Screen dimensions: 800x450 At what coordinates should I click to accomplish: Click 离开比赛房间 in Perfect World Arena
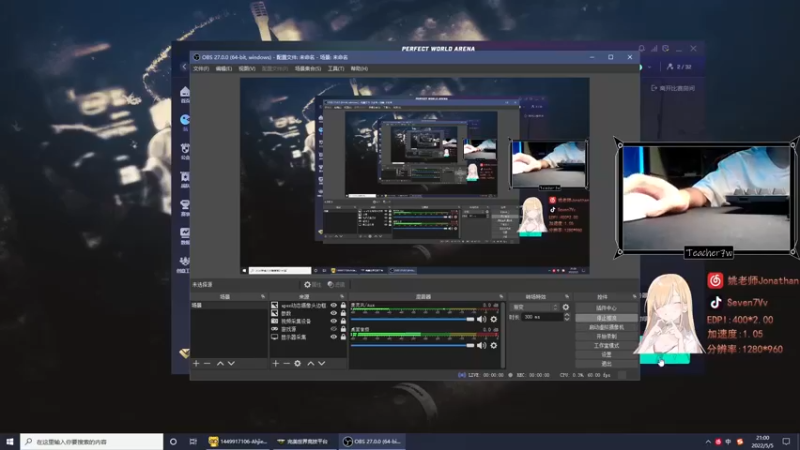[x=673, y=88]
